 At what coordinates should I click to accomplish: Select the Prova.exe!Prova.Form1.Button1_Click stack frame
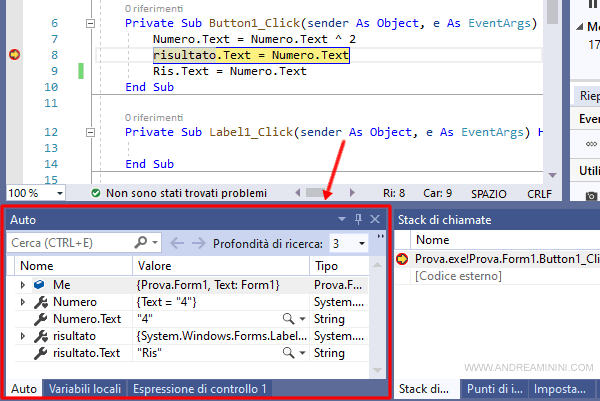click(x=506, y=259)
